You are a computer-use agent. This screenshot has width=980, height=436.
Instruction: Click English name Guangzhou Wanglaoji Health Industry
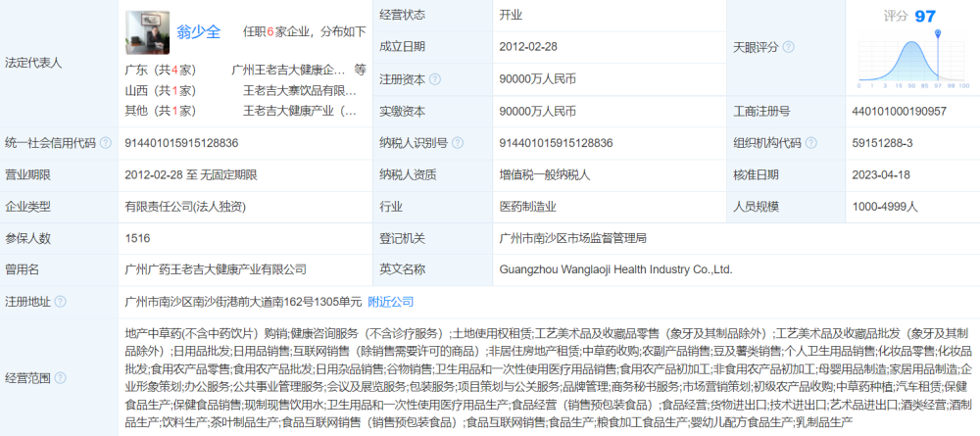[x=615, y=269]
